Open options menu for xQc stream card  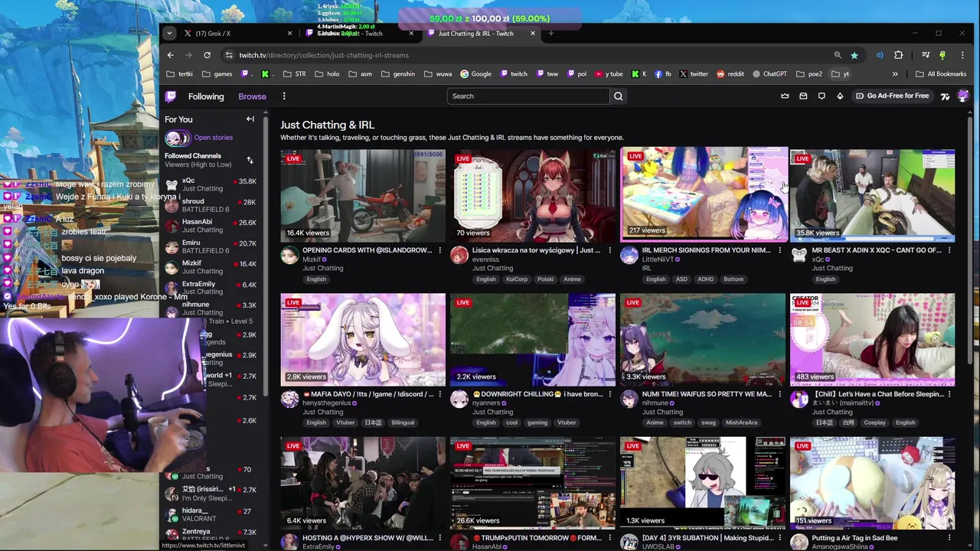pos(949,250)
